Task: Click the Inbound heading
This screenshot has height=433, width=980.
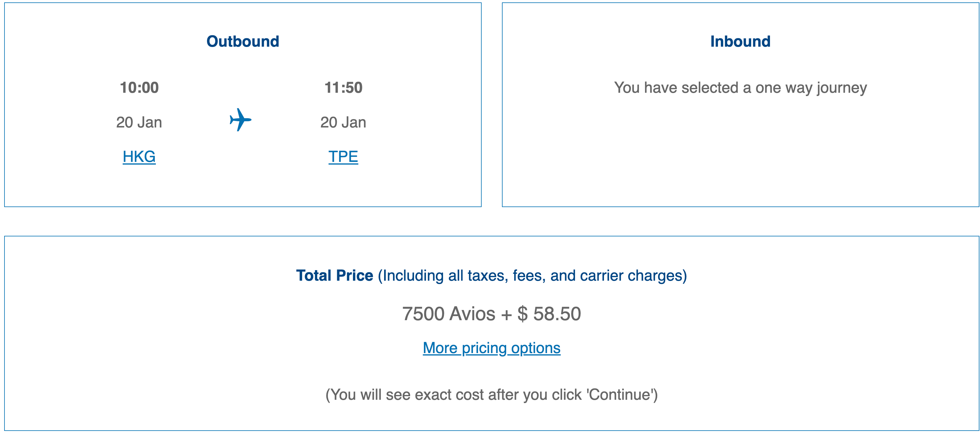Action: coord(740,42)
